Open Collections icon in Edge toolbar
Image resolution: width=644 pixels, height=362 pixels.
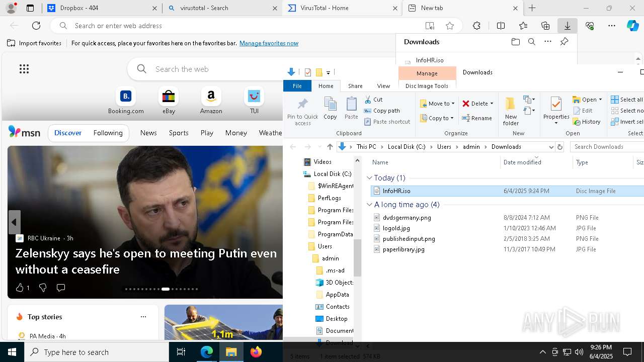click(x=545, y=26)
